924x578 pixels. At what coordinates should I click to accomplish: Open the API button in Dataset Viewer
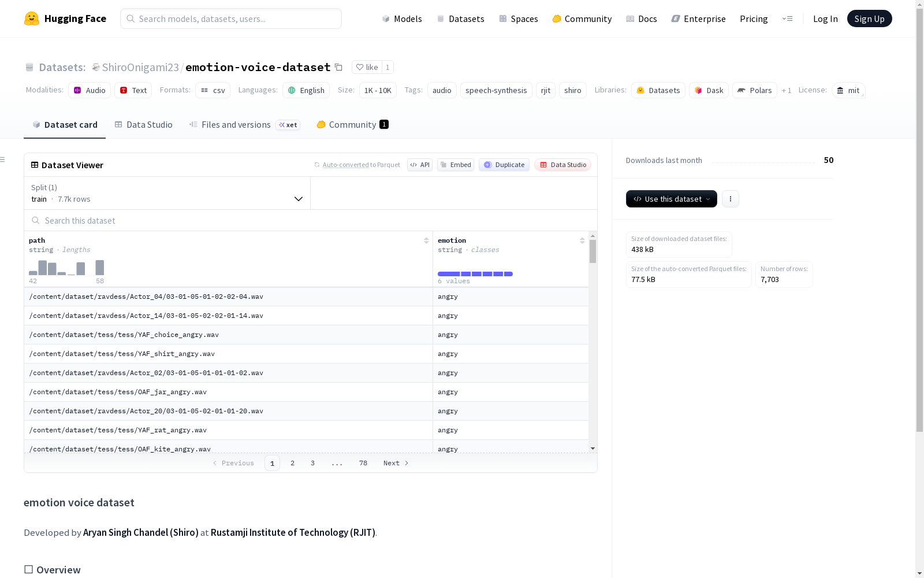pyautogui.click(x=420, y=165)
